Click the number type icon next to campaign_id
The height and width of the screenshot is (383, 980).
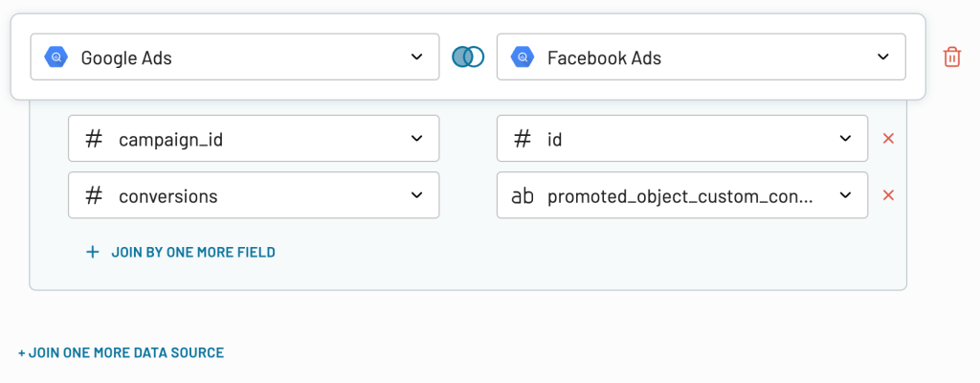(x=94, y=139)
